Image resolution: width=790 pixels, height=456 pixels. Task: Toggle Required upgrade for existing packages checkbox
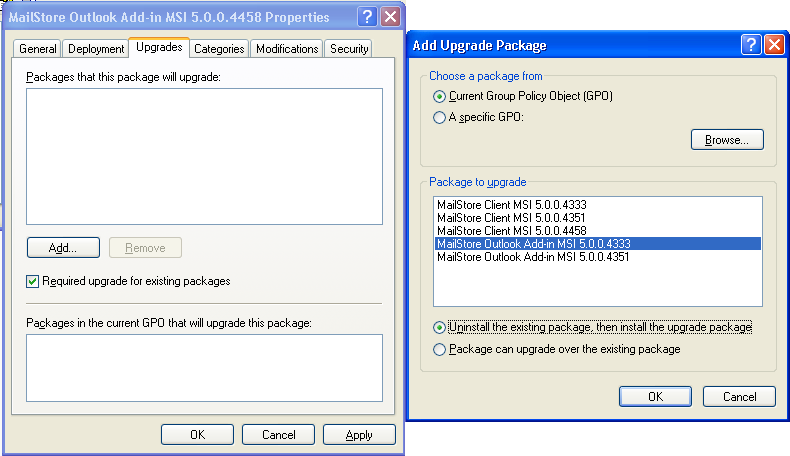(33, 282)
